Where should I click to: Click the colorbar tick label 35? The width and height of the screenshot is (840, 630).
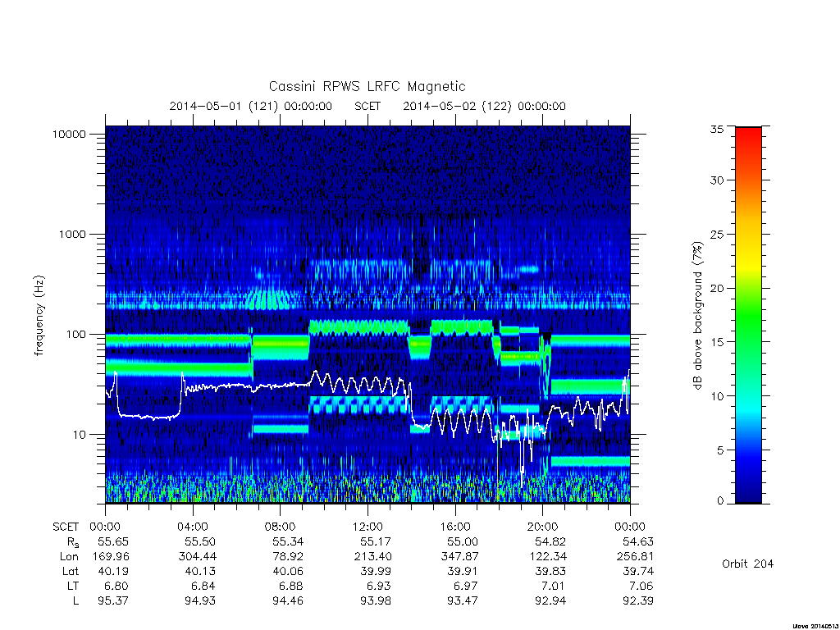pos(716,129)
